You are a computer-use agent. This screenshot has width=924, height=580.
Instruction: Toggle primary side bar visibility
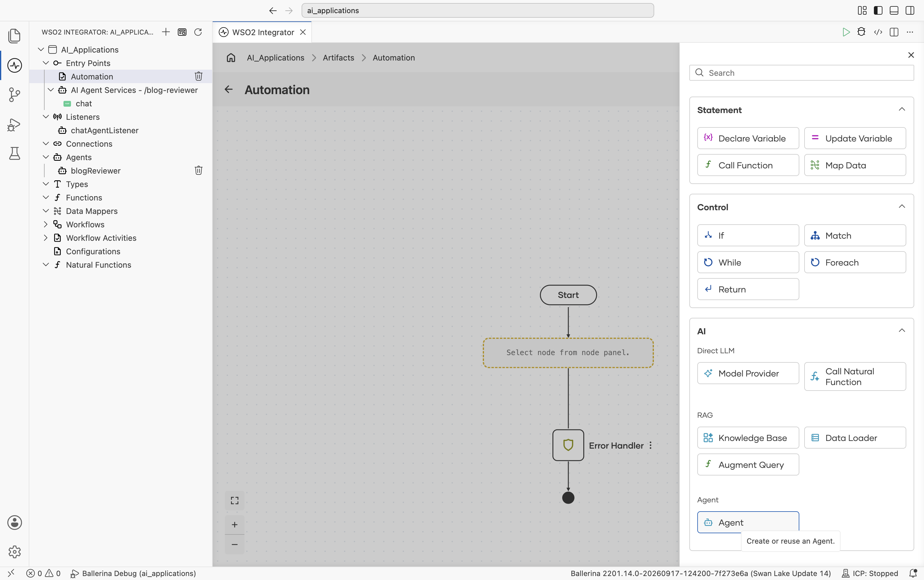878,10
